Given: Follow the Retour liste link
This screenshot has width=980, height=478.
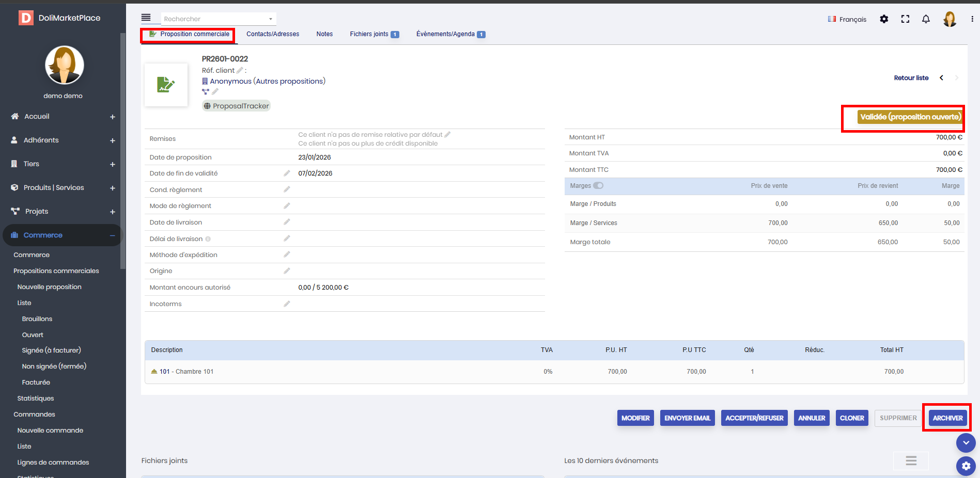Looking at the screenshot, I should tap(911, 78).
